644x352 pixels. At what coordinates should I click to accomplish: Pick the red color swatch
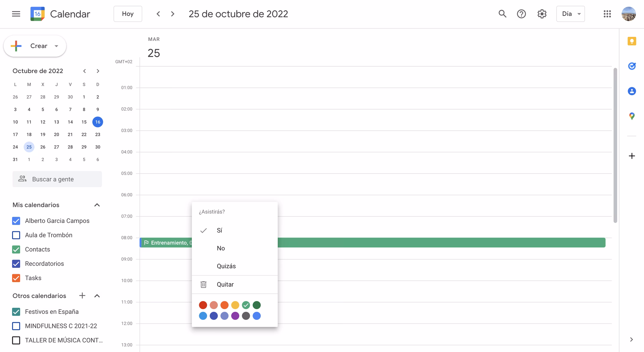click(x=203, y=305)
